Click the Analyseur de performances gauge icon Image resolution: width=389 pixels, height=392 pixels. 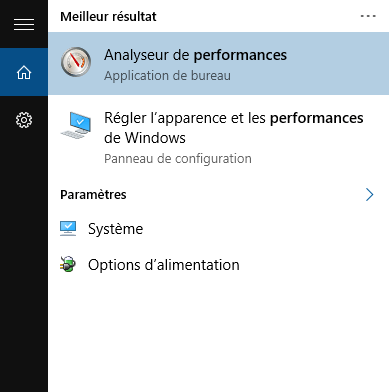(x=76, y=62)
